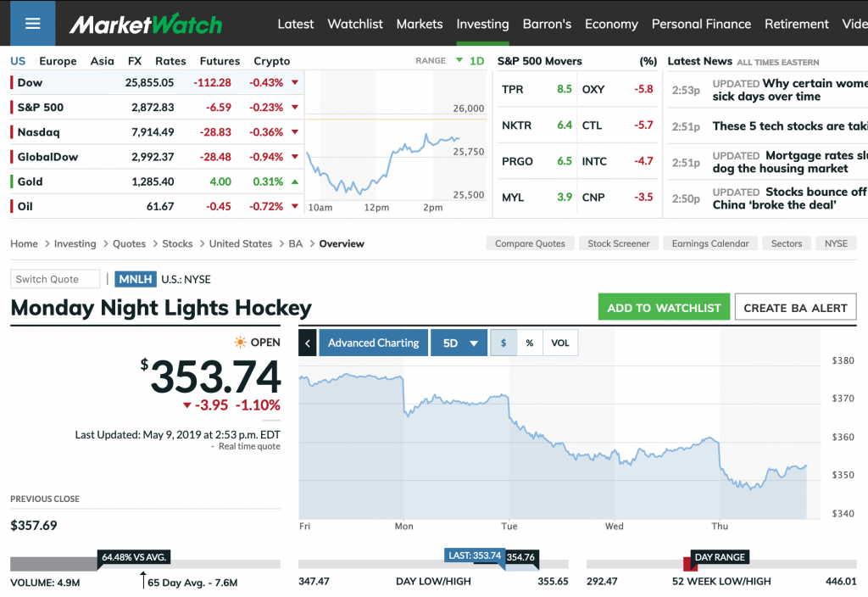This screenshot has width=868, height=597.
Task: Click the Gold up arrow indicator
Action: tap(295, 181)
